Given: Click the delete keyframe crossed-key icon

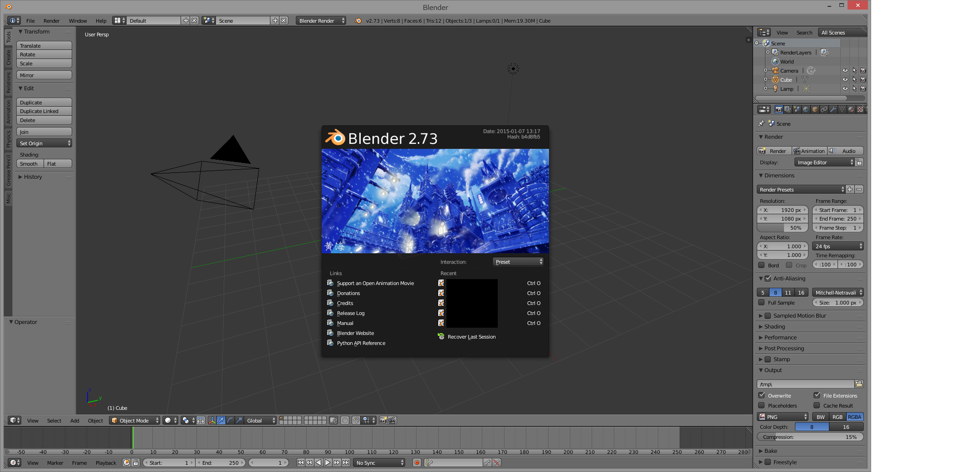Looking at the screenshot, I should click(496, 462).
